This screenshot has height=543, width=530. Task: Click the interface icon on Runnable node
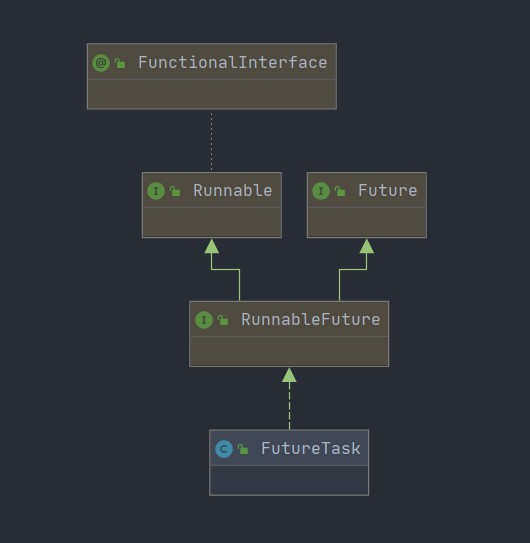156,191
